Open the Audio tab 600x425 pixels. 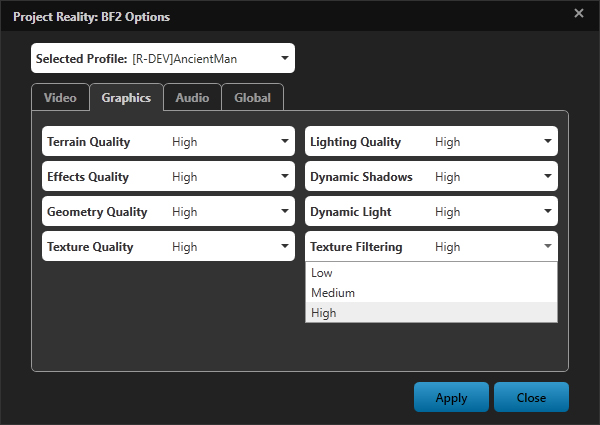[x=192, y=98]
